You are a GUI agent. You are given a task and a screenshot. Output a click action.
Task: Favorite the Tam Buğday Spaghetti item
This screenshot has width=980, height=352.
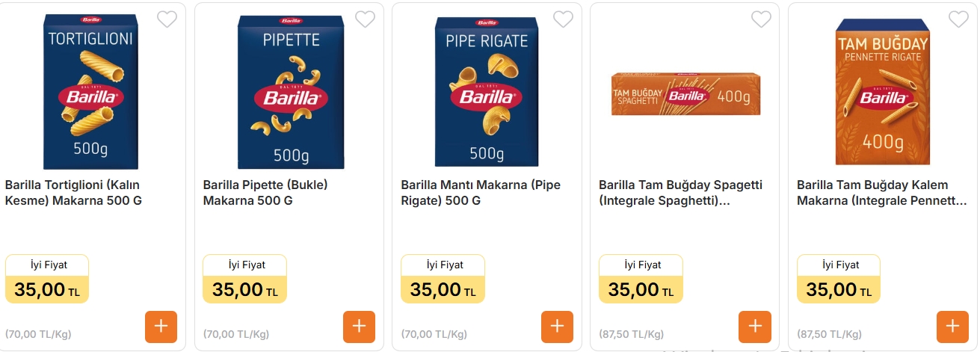(x=761, y=19)
